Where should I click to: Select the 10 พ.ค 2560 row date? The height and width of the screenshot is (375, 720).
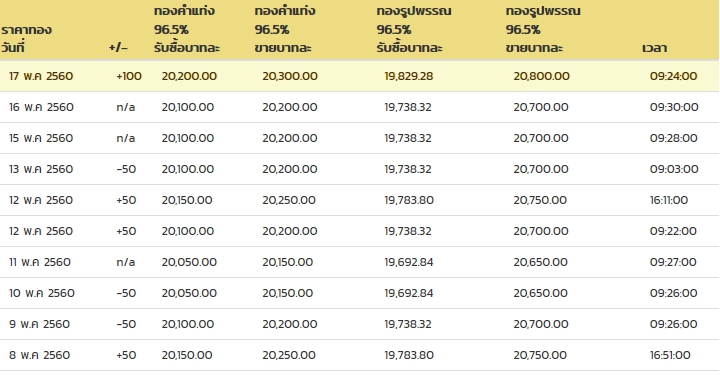click(42, 293)
